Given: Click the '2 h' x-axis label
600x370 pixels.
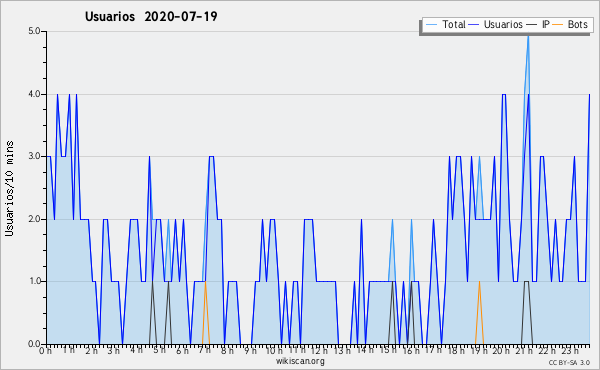Looking at the screenshot, I should click(91, 351).
